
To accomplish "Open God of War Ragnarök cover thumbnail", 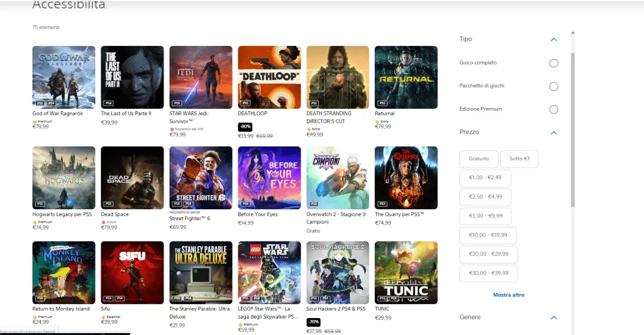I will point(64,77).
